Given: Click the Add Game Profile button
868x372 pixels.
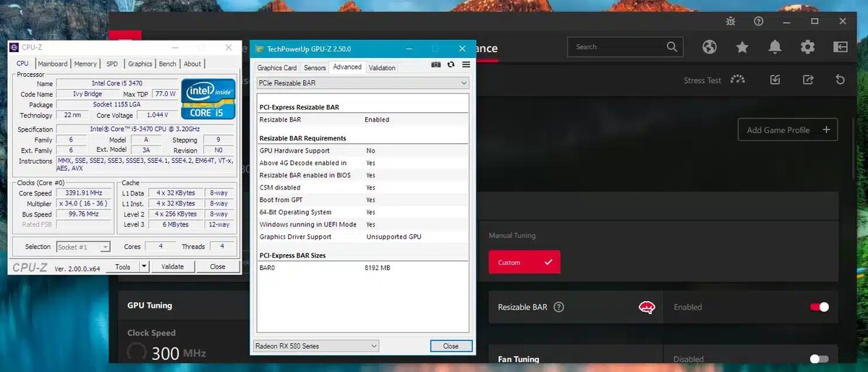Looking at the screenshot, I should (x=788, y=130).
